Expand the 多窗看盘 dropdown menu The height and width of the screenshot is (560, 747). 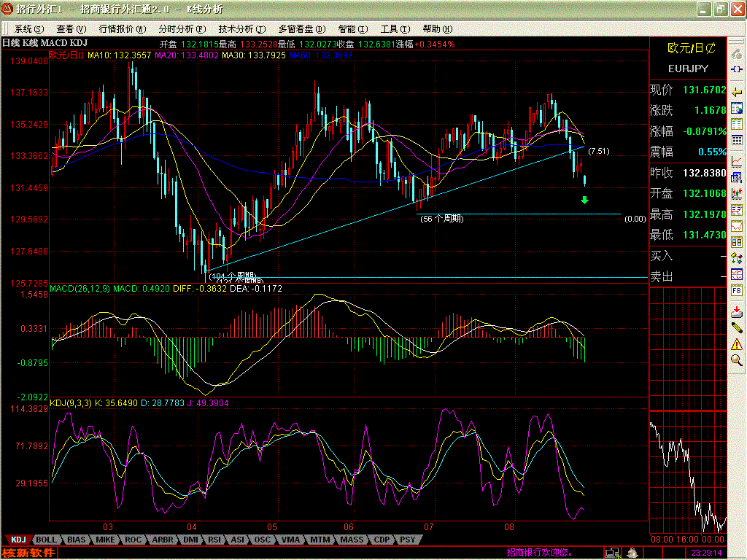pos(296,29)
